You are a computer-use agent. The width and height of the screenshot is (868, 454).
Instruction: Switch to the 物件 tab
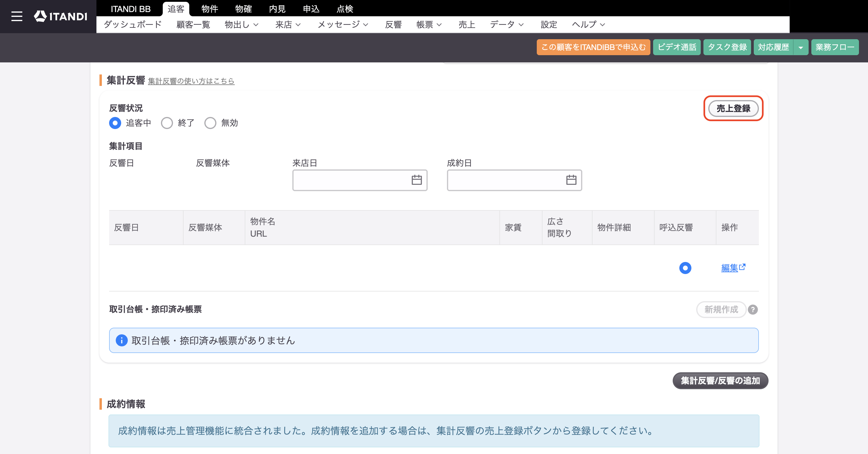tap(209, 9)
